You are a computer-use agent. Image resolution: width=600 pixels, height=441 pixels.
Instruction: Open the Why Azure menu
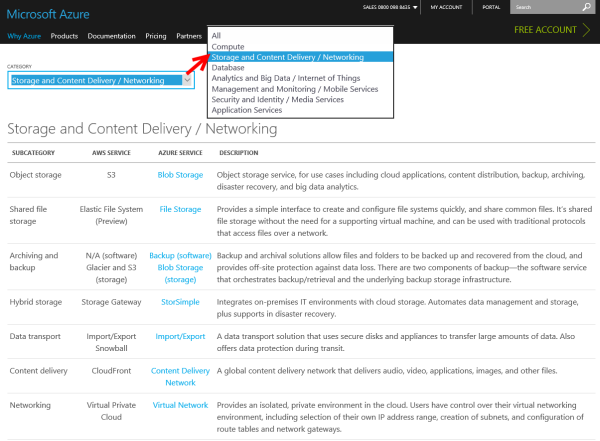24,36
